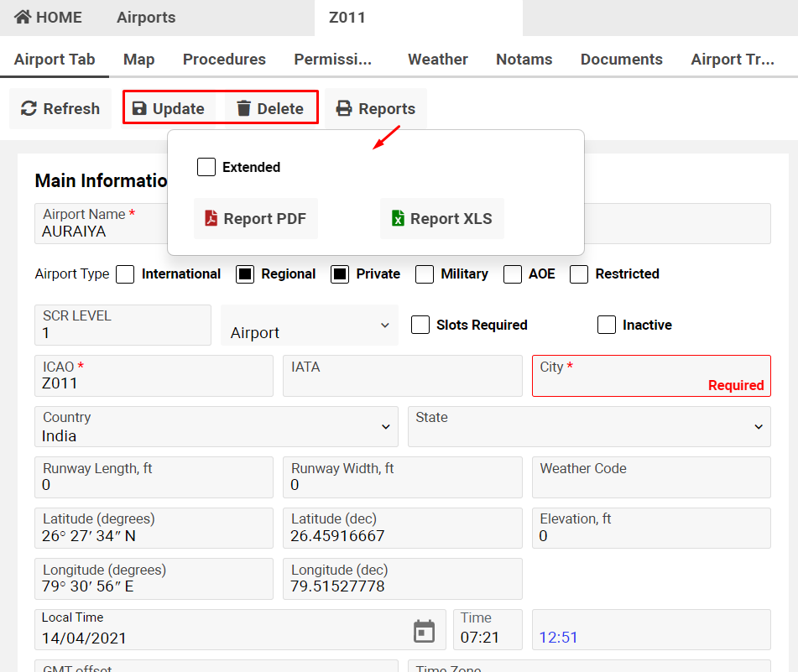The height and width of the screenshot is (672, 798).
Task: Open the Notams tab
Action: coord(524,60)
